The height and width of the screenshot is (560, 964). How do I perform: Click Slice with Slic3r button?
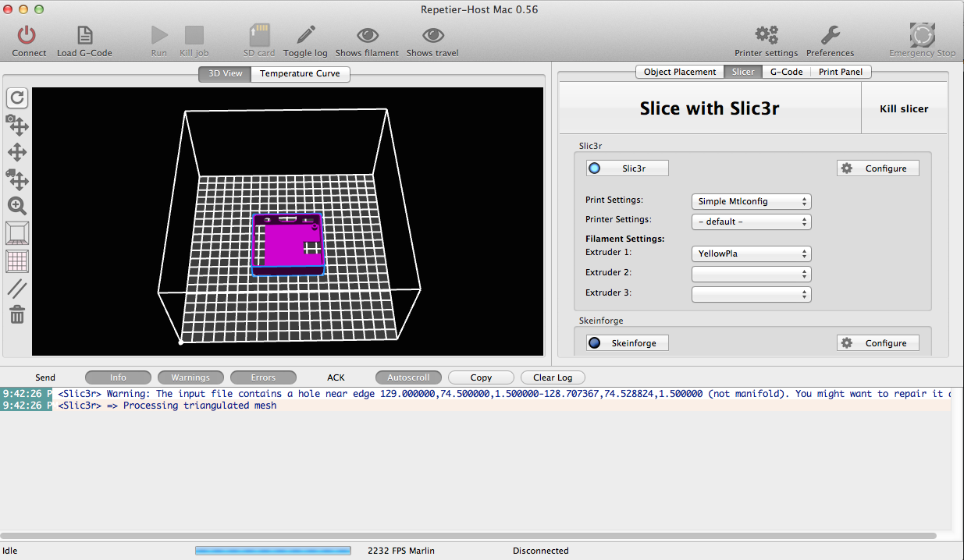click(x=710, y=108)
